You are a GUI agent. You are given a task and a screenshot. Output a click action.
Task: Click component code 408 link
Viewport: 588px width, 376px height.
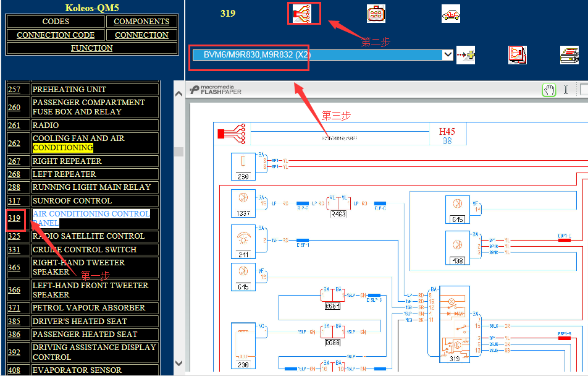point(14,370)
